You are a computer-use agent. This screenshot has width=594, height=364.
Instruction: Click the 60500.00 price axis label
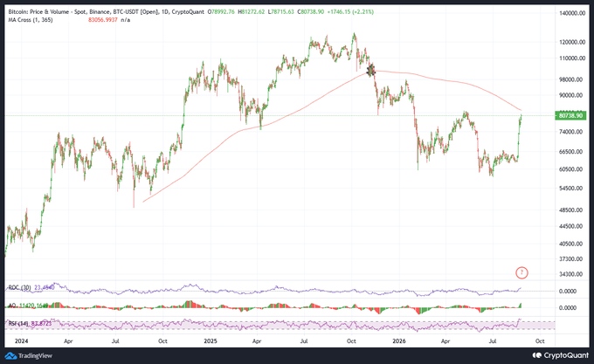[572, 169]
